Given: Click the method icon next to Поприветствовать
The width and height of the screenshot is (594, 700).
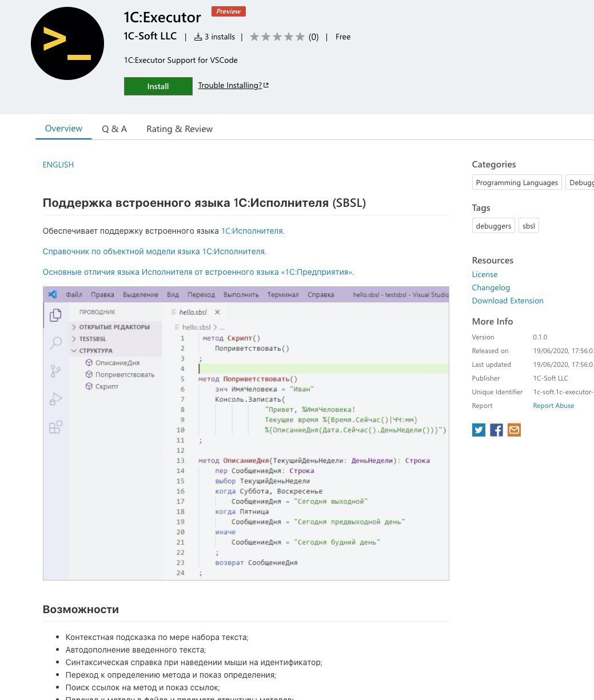Looking at the screenshot, I should 89,374.
